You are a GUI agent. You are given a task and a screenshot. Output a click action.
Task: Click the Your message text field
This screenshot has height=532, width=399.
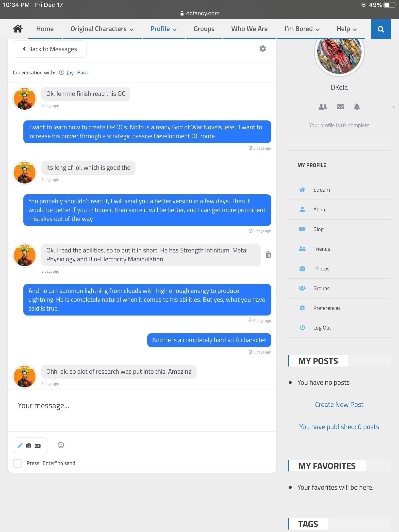[x=142, y=411]
